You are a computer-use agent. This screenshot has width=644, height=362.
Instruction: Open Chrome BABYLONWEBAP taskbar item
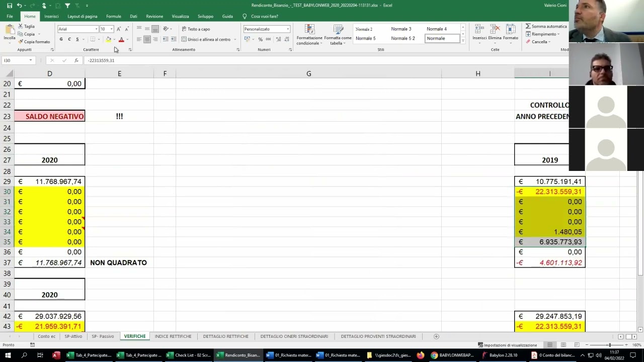tap(452, 355)
